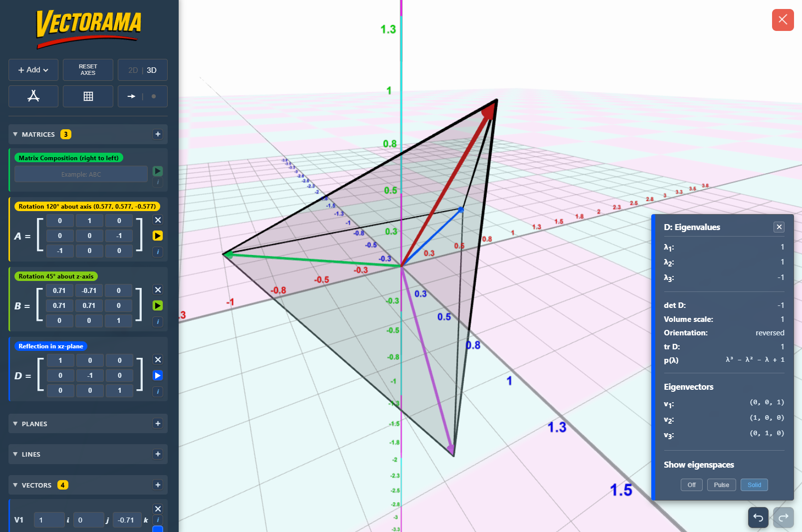Open info for matrix A
The width and height of the screenshot is (802, 532).
[158, 252]
